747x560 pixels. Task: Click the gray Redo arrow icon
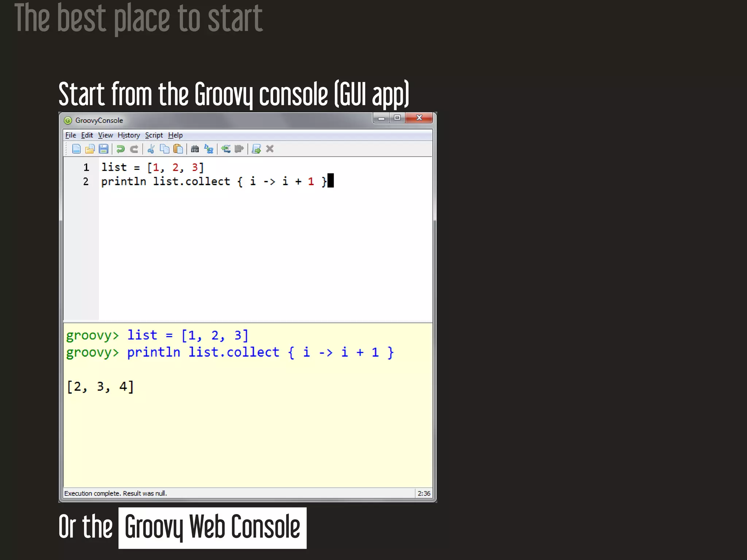pyautogui.click(x=134, y=149)
